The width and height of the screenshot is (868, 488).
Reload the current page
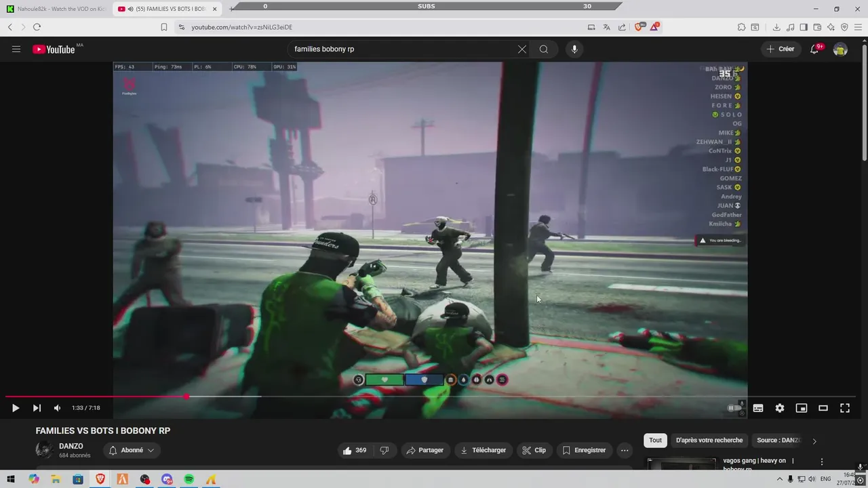click(x=37, y=27)
